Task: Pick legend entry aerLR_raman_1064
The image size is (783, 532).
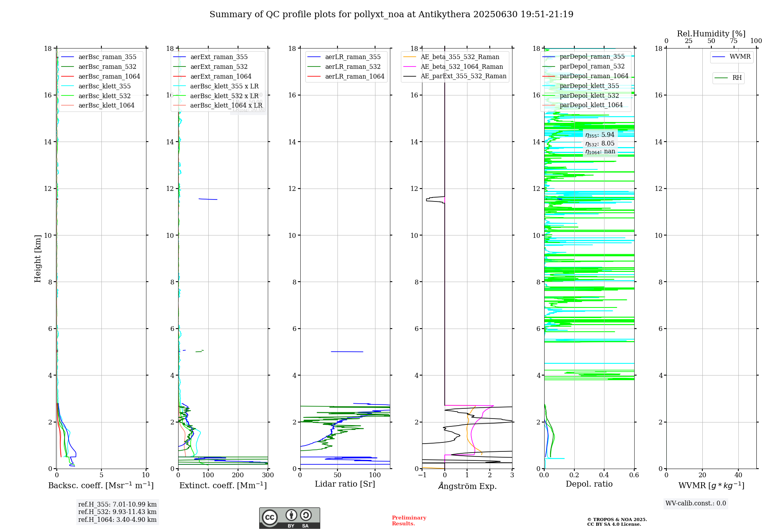Action: tap(346, 77)
